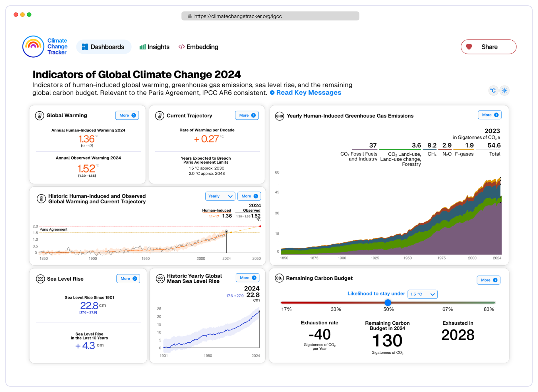Click the thermometer icon beside Current Trajectory
The width and height of the screenshot is (538, 392).
click(160, 116)
